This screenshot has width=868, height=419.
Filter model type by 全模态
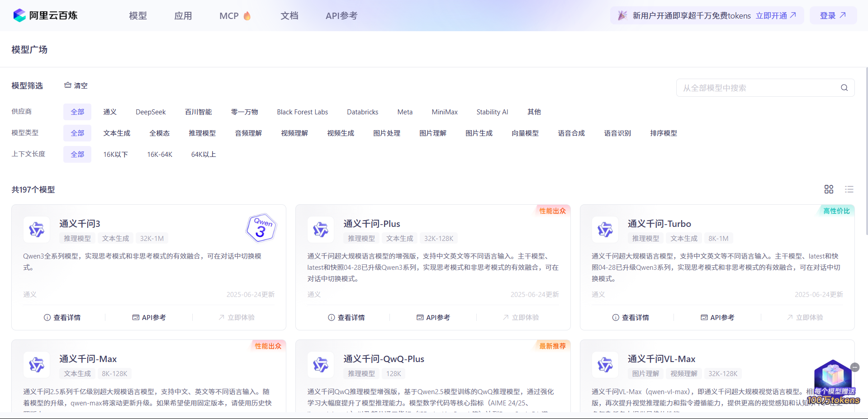[x=159, y=133]
